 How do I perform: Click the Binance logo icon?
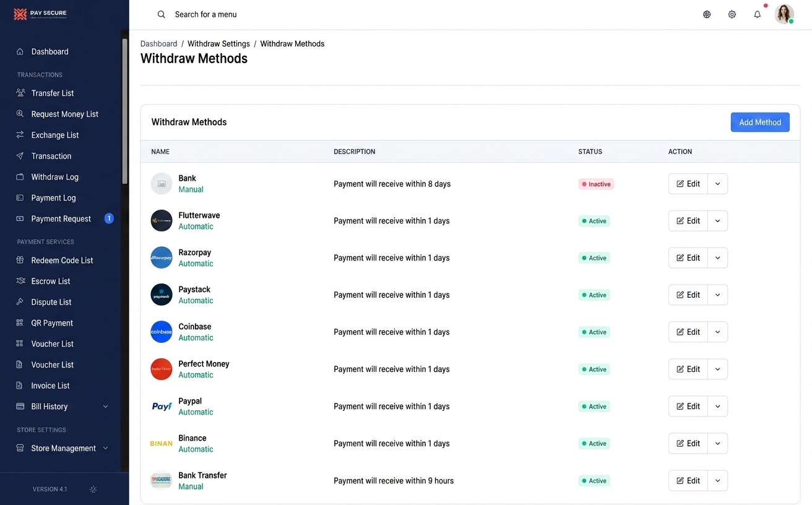(x=162, y=444)
